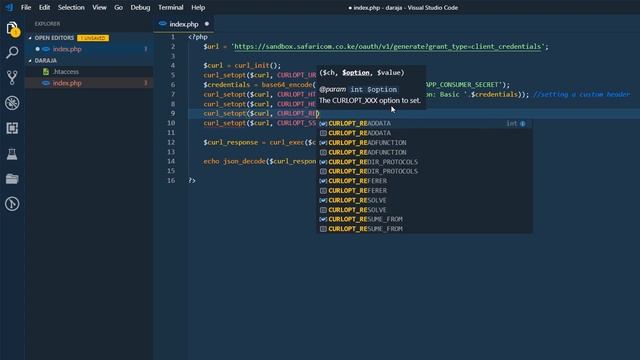This screenshot has width=640, height=360.
Task: Open the Go menu
Action: 118,7
